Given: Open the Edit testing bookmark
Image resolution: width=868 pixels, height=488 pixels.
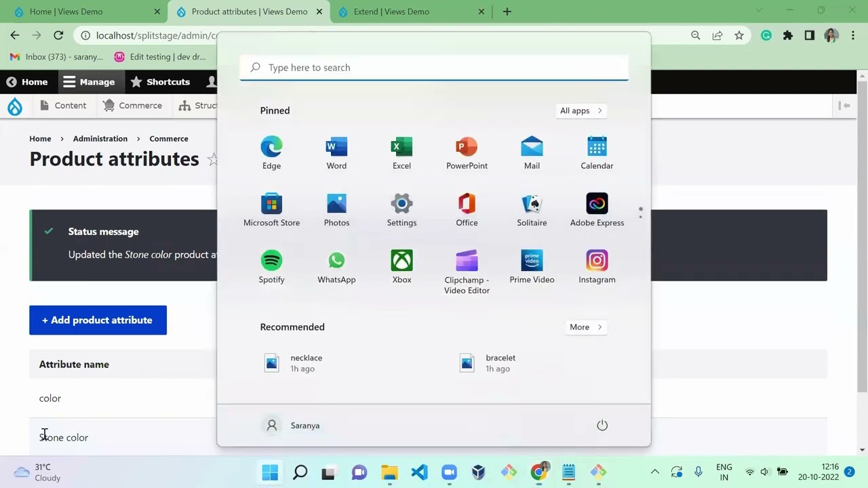Looking at the screenshot, I should coord(160,57).
